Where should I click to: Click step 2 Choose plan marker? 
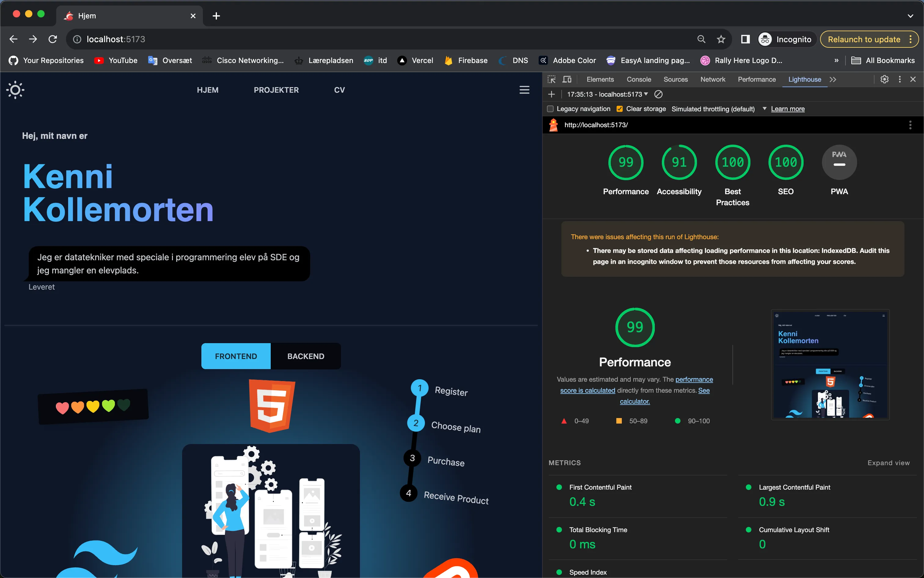[416, 423]
